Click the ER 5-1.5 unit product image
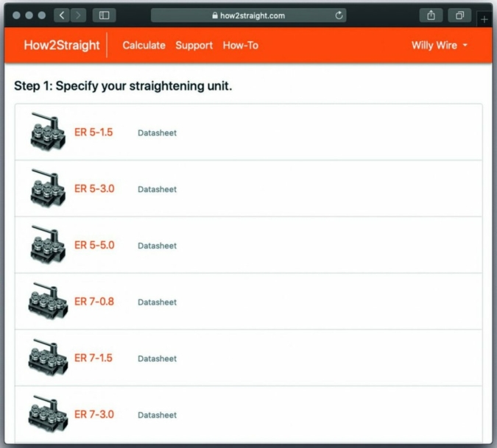The height and width of the screenshot is (448, 497). (x=48, y=132)
